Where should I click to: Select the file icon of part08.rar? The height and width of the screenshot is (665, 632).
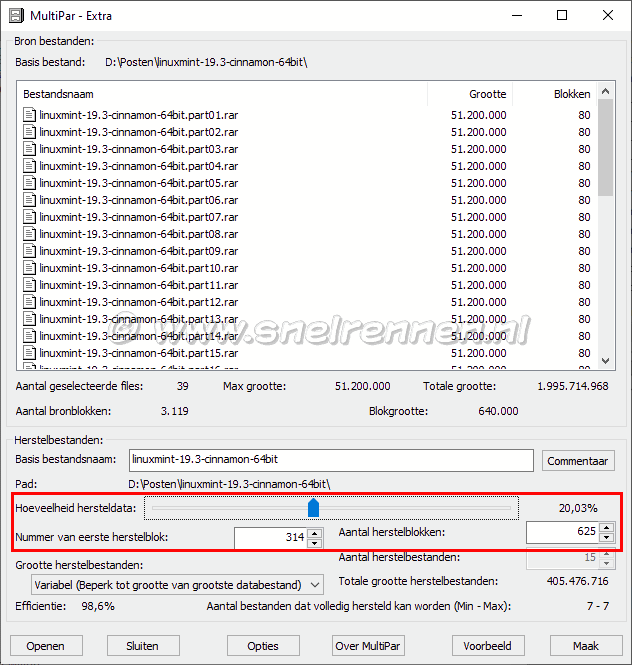tap(29, 234)
